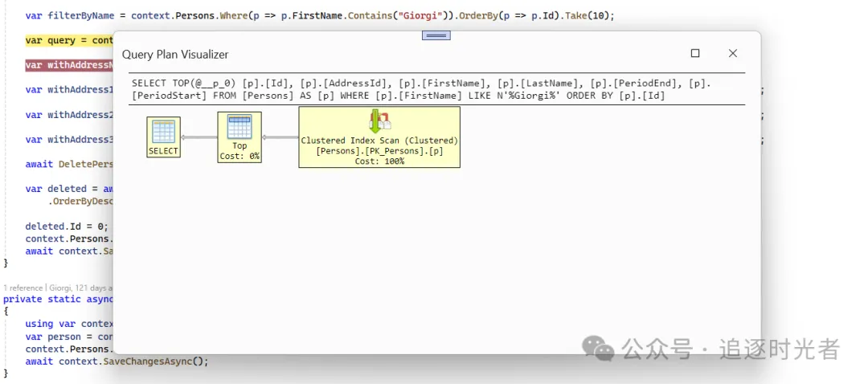Click the 'private static async' method declaration

[58, 299]
